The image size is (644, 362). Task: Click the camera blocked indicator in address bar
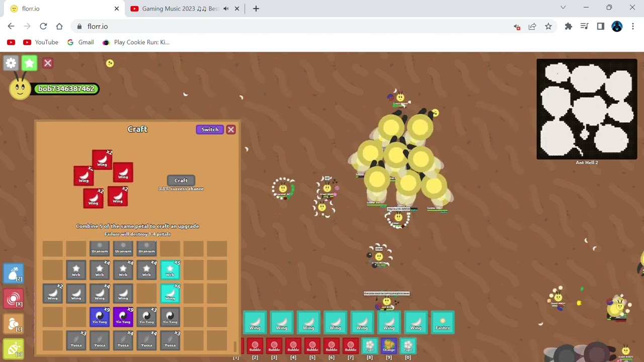pyautogui.click(x=517, y=27)
